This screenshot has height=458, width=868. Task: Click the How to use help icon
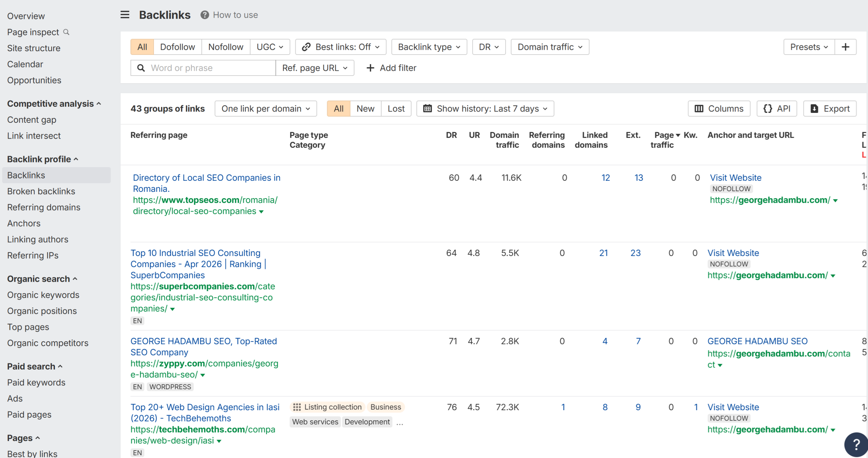pyautogui.click(x=204, y=15)
